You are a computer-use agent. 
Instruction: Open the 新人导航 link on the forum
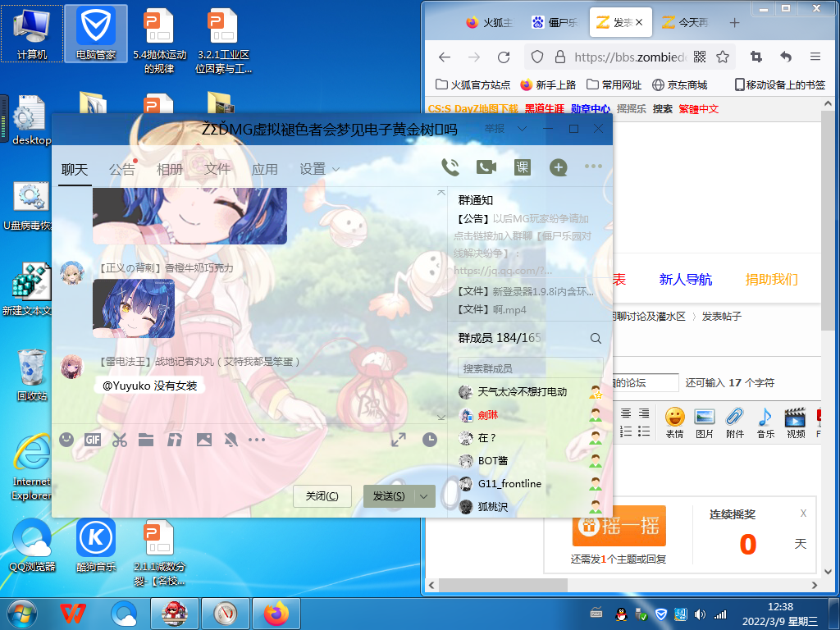tap(685, 279)
